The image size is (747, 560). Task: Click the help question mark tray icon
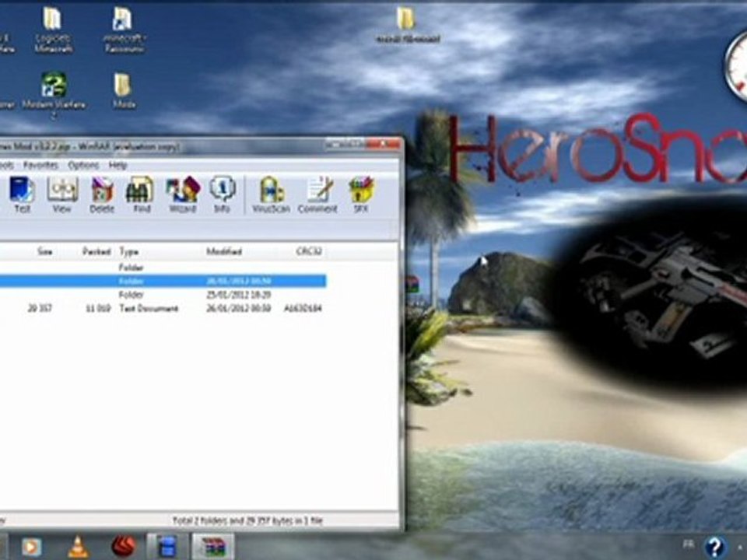tap(714, 547)
